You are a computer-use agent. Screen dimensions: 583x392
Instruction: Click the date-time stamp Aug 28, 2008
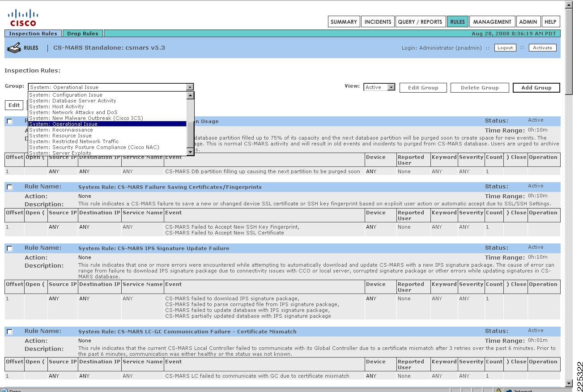click(x=515, y=34)
